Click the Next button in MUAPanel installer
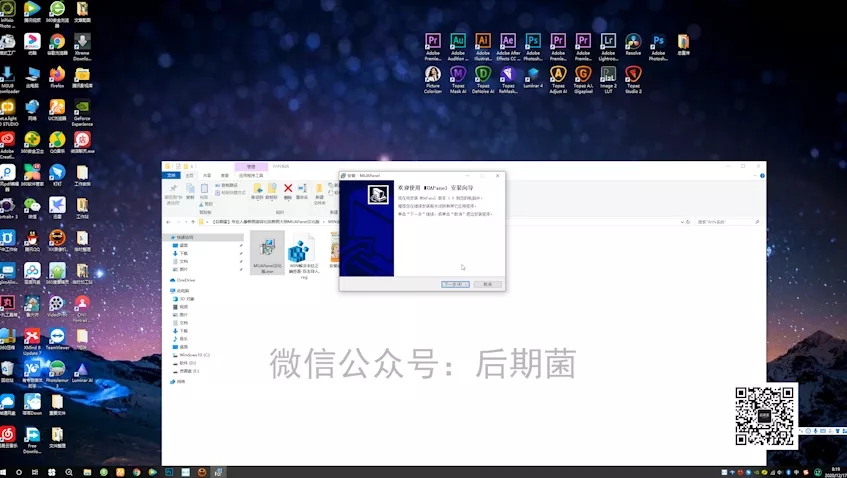 [454, 284]
